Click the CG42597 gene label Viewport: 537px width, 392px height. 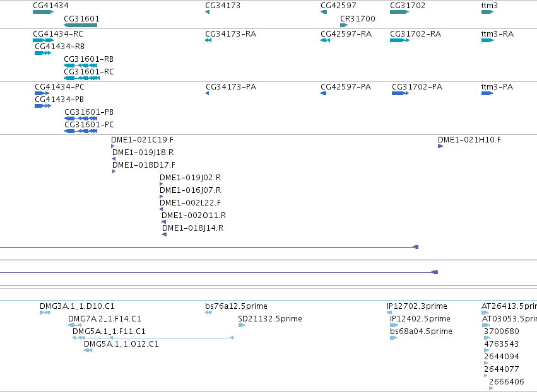(338, 6)
